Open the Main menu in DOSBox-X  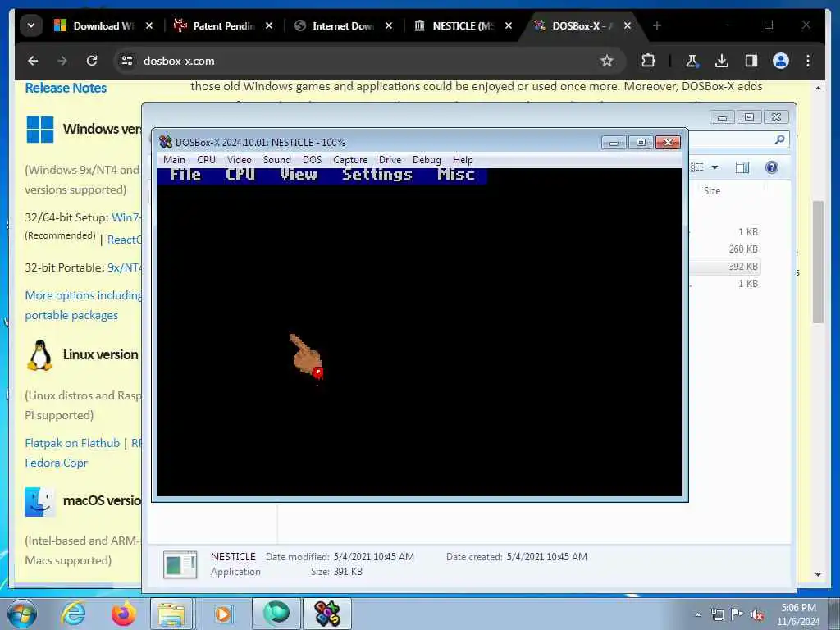point(174,160)
